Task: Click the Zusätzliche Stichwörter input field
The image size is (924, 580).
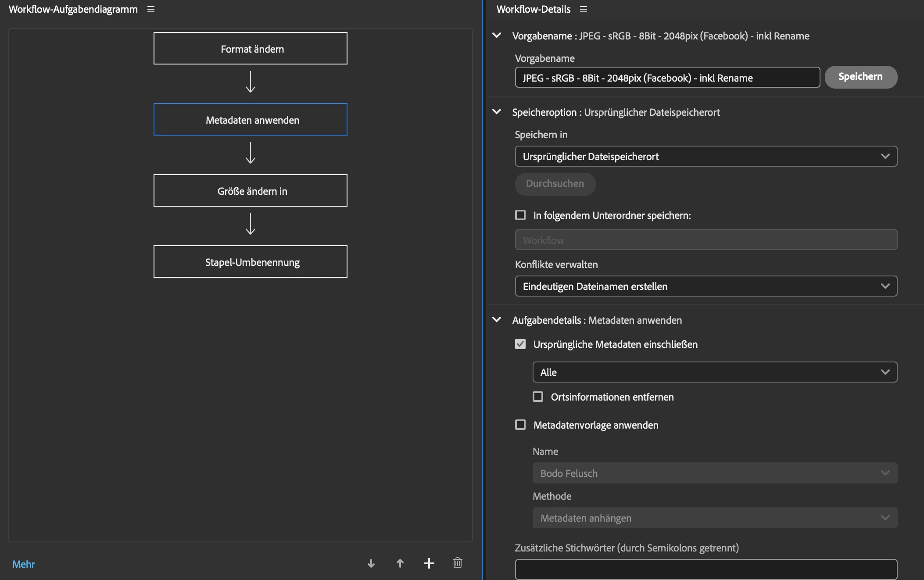Action: 706,569
